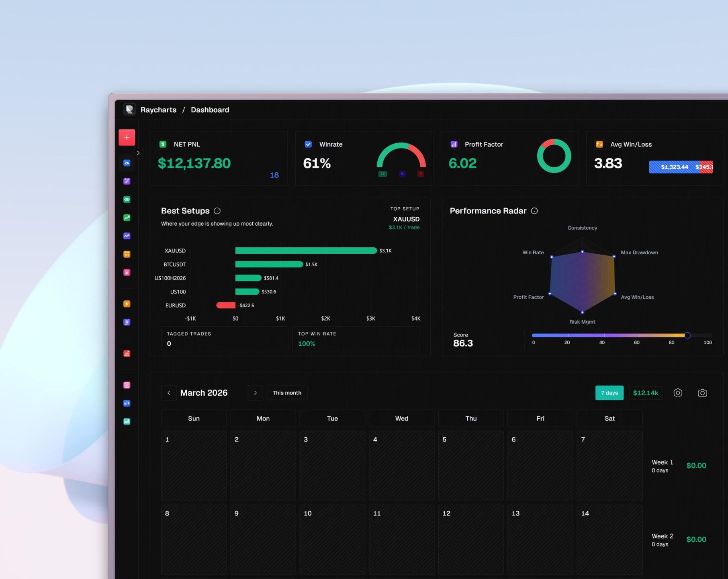Select the Dashboard breadcrumb item
The image size is (728, 579).
210,110
